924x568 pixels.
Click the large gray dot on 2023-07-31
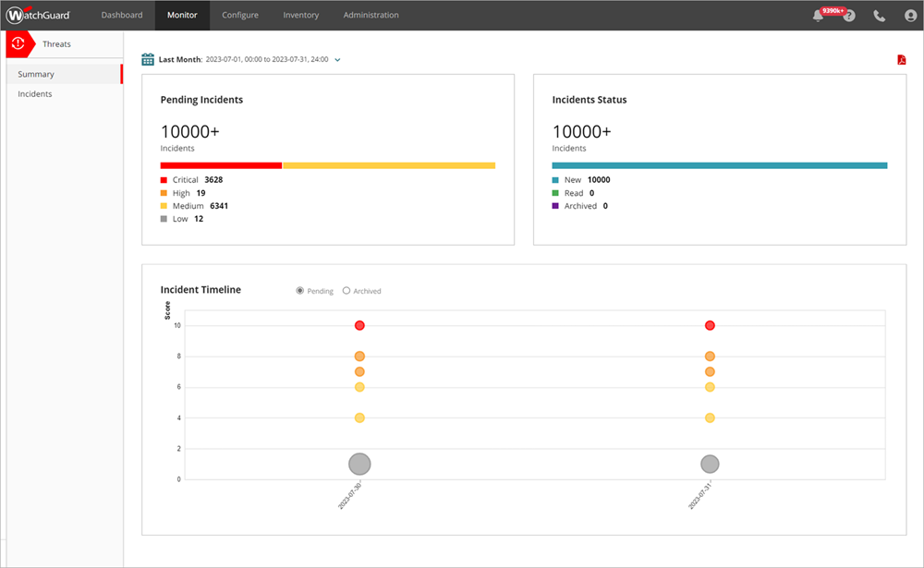710,464
